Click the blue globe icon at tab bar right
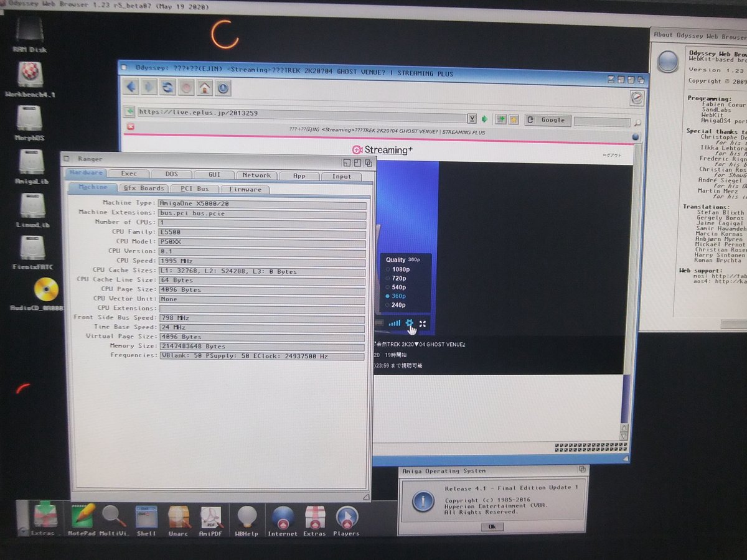The image size is (747, 560). pyautogui.click(x=636, y=137)
